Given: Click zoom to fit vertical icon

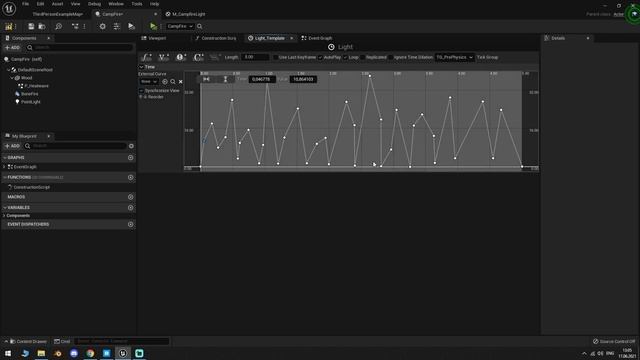Looking at the screenshot, I should coord(225,79).
